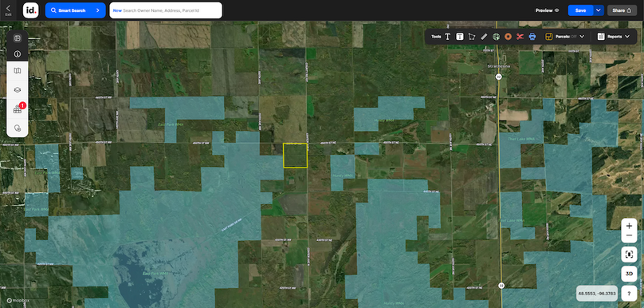Screen dimensions: 644x308
Task: Share this map
Action: [622, 10]
